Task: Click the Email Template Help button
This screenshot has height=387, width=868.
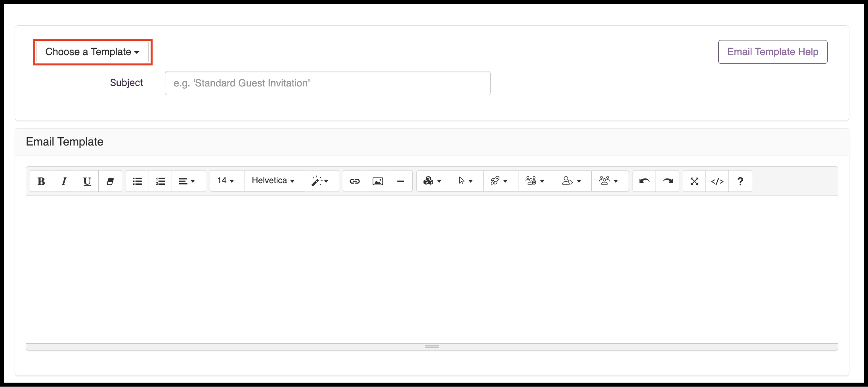Action: 772,52
